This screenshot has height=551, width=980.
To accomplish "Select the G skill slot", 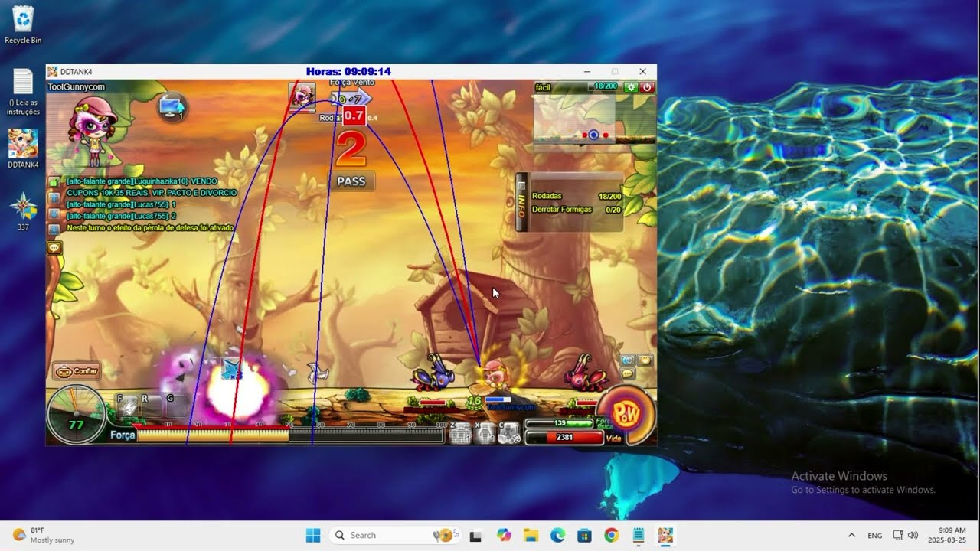I will [x=176, y=406].
